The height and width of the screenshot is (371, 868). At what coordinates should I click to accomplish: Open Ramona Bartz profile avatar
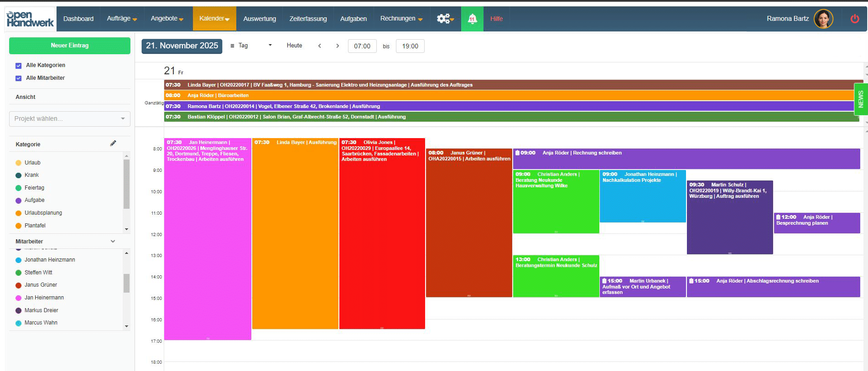tap(823, 19)
